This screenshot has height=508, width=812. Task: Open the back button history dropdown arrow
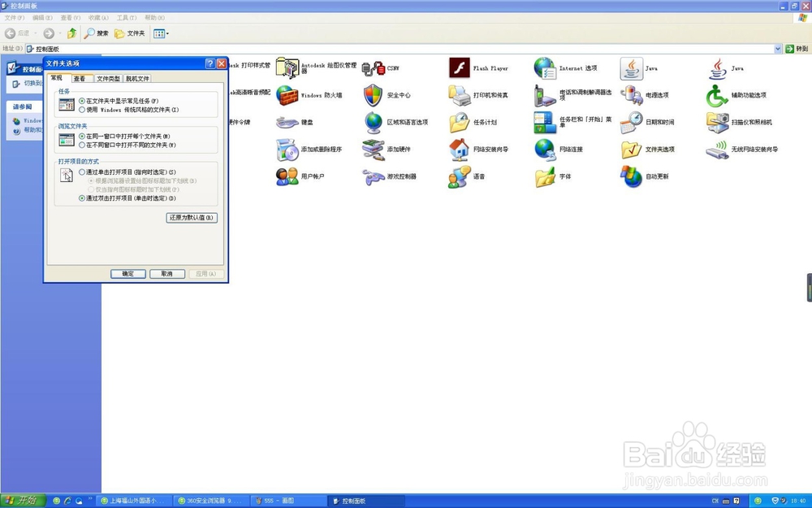pyautogui.click(x=35, y=33)
